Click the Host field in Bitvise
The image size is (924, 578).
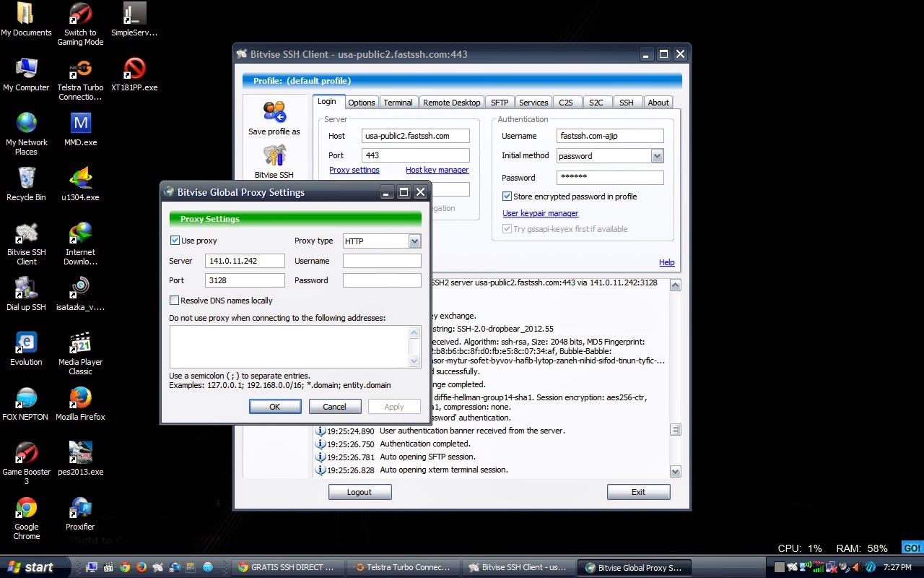(416, 136)
